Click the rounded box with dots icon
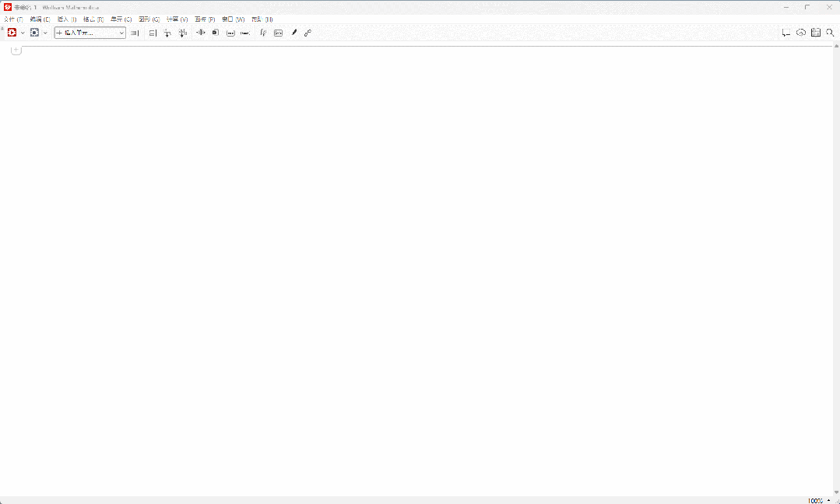Image resolution: width=840 pixels, height=504 pixels. [x=230, y=33]
